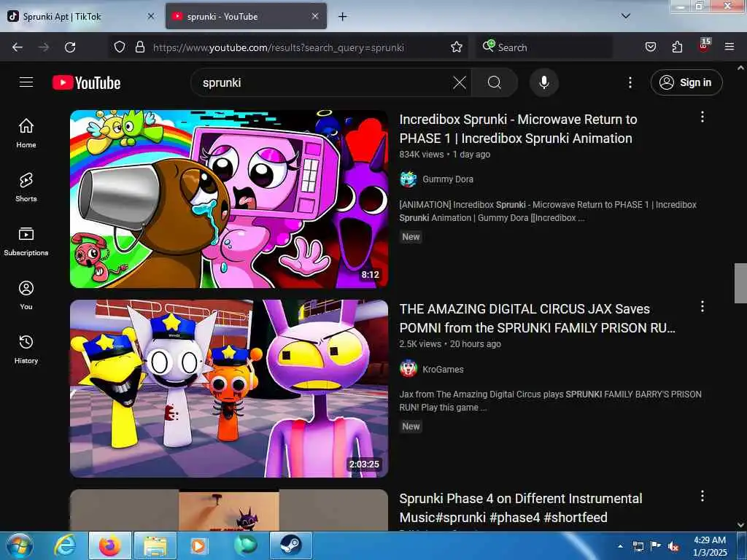Click the YouTube logo
Screen dimensions: 747x560
[x=86, y=83]
